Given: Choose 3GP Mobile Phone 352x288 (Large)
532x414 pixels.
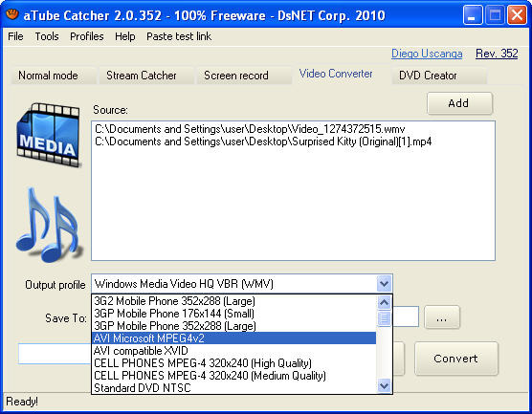Looking at the screenshot, I should coord(233,326).
